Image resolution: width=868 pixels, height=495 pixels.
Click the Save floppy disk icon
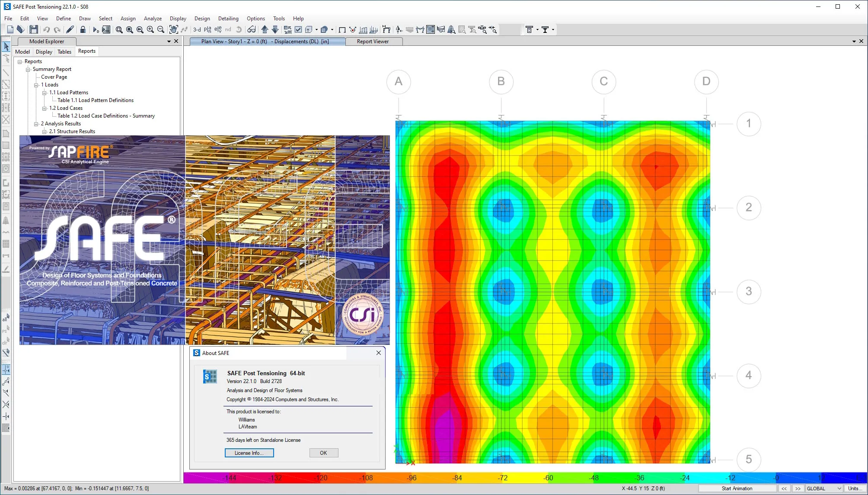tap(34, 29)
